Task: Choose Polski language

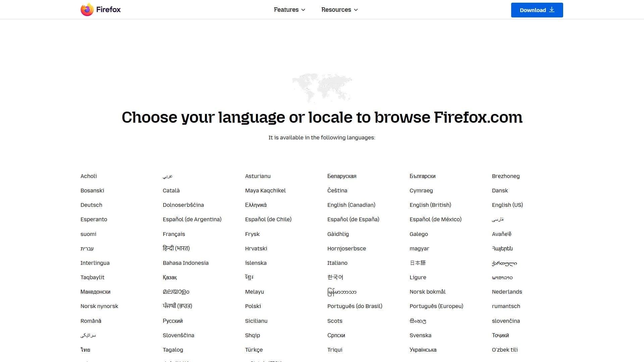Action: coord(253,306)
